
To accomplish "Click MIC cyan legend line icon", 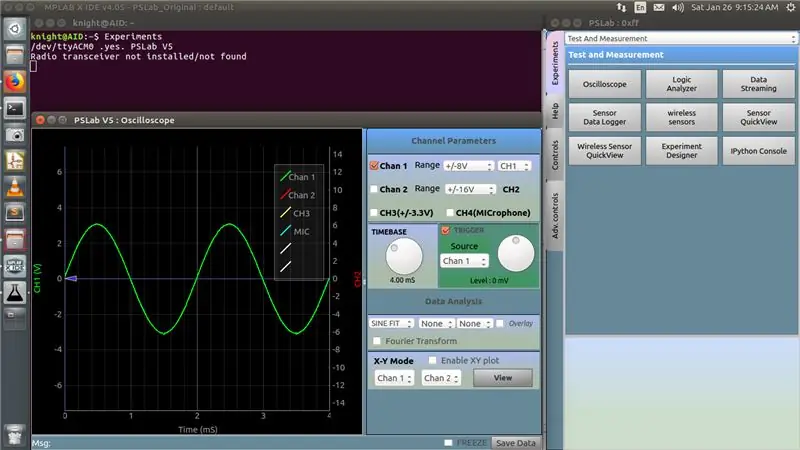I will (285, 231).
